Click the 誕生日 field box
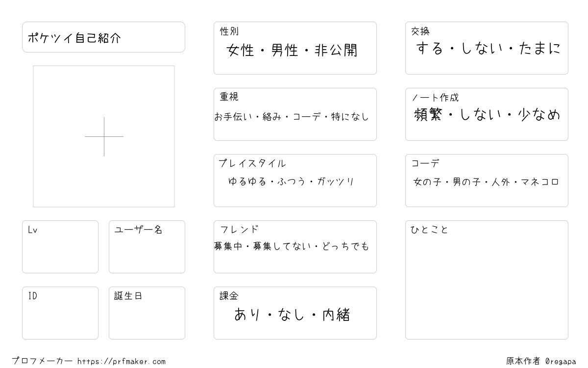Viewport: 588px width, 368px height. [x=147, y=313]
